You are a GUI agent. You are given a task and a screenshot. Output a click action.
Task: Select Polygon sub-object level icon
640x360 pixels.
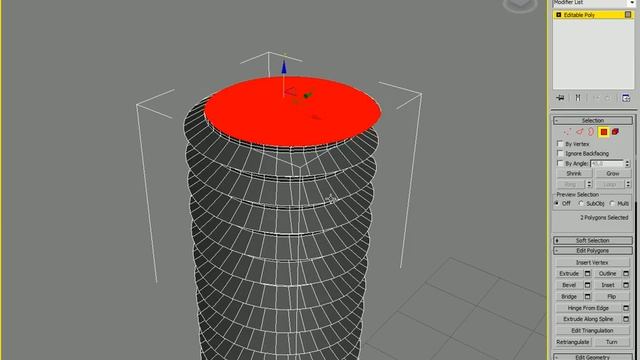click(x=604, y=132)
